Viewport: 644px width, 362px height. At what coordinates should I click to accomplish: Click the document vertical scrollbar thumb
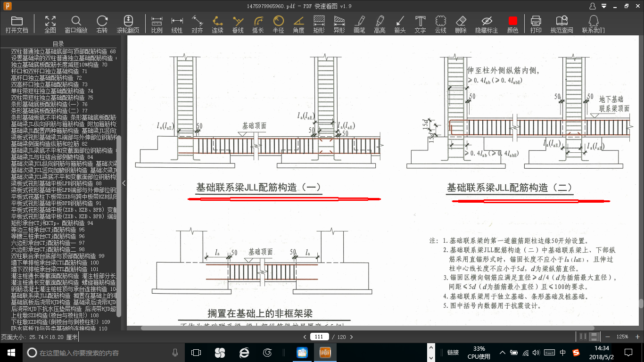click(x=641, y=304)
